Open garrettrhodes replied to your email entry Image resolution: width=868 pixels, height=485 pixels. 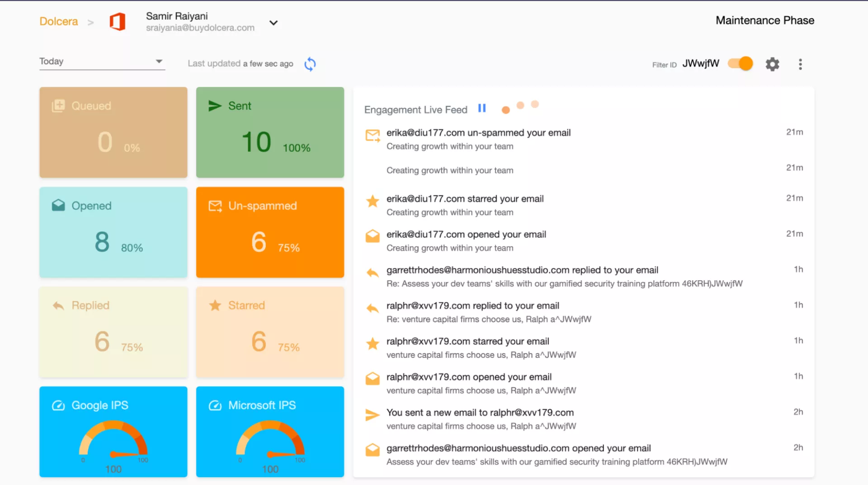coord(522,270)
